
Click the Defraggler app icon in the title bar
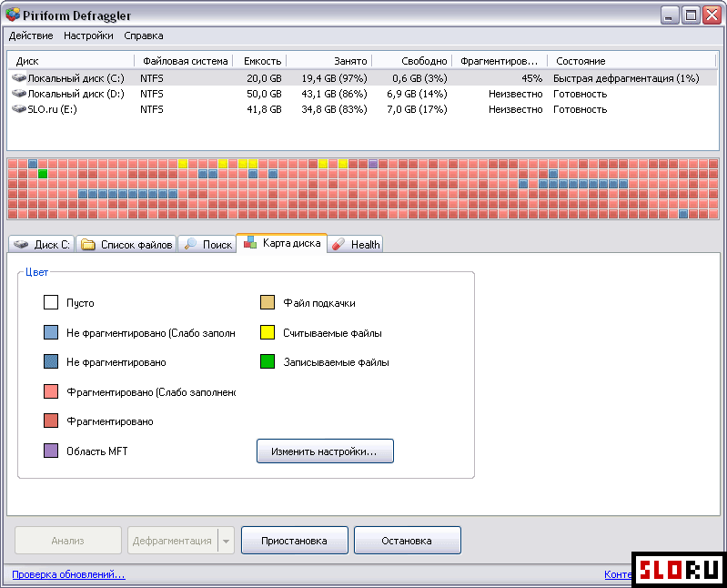coord(13,15)
